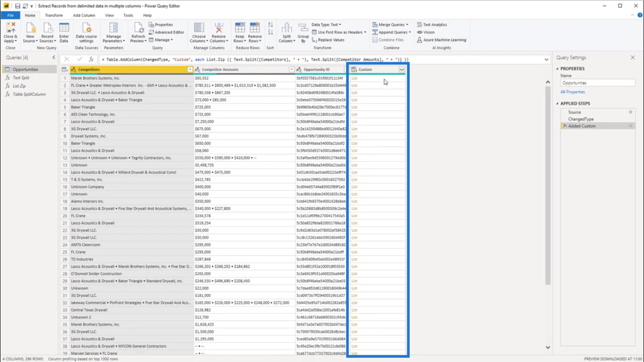Open Merge Queries dropdown
The height and width of the screenshot is (362, 644).
click(x=390, y=25)
